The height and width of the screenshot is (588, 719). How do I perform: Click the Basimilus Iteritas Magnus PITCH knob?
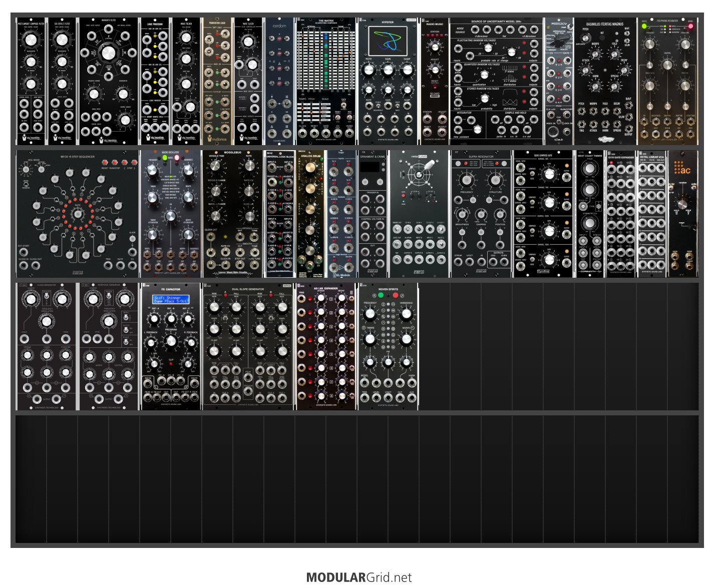click(x=586, y=39)
